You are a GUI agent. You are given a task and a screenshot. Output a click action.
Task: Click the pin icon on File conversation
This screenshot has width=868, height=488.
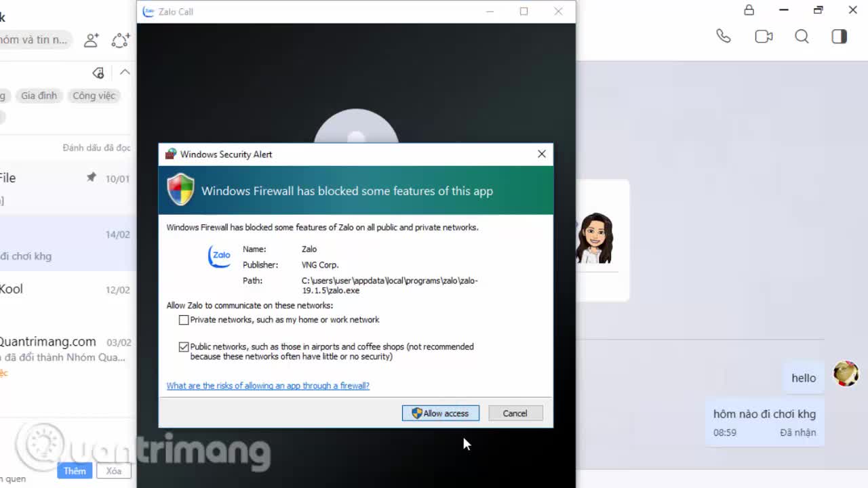(91, 178)
